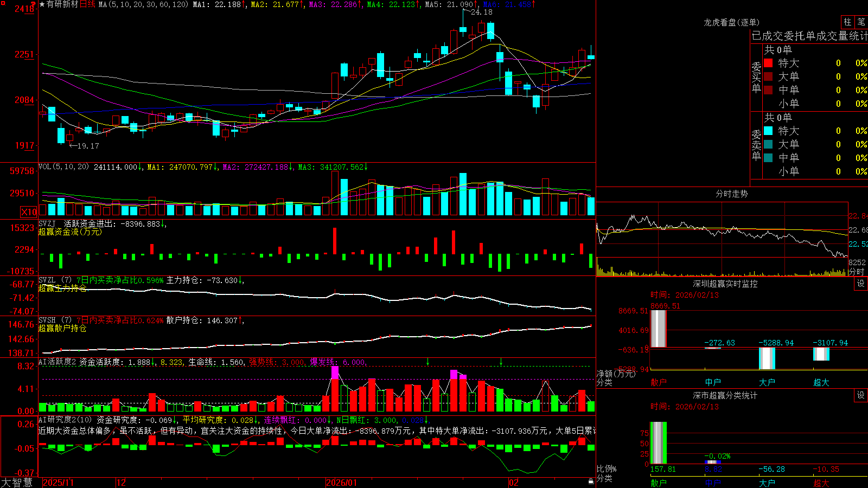Click the 龙虎看盘(逐单) panel title
868x488 pixels.
pos(731,22)
